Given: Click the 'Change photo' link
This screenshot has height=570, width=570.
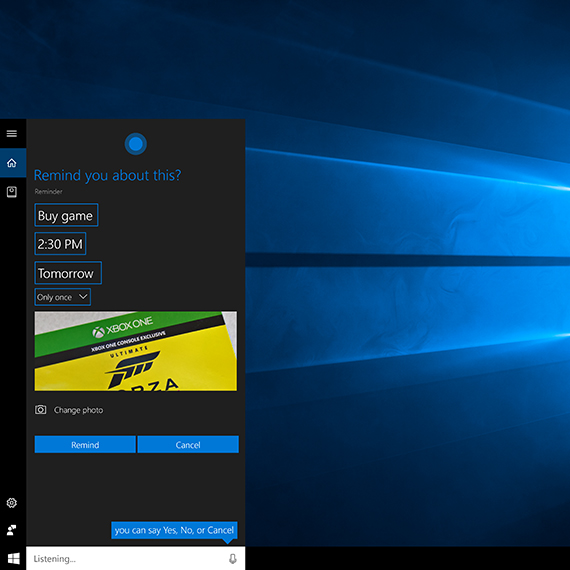Looking at the screenshot, I should (79, 410).
